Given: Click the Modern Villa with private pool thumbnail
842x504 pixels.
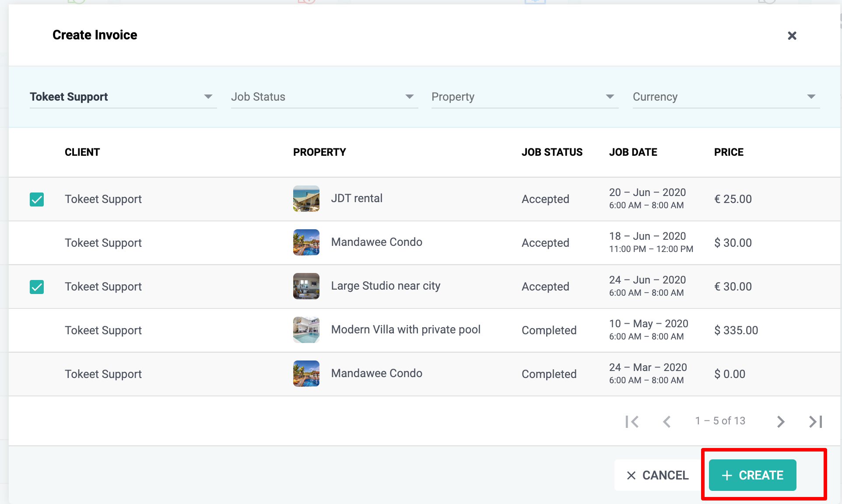Looking at the screenshot, I should click(x=306, y=330).
